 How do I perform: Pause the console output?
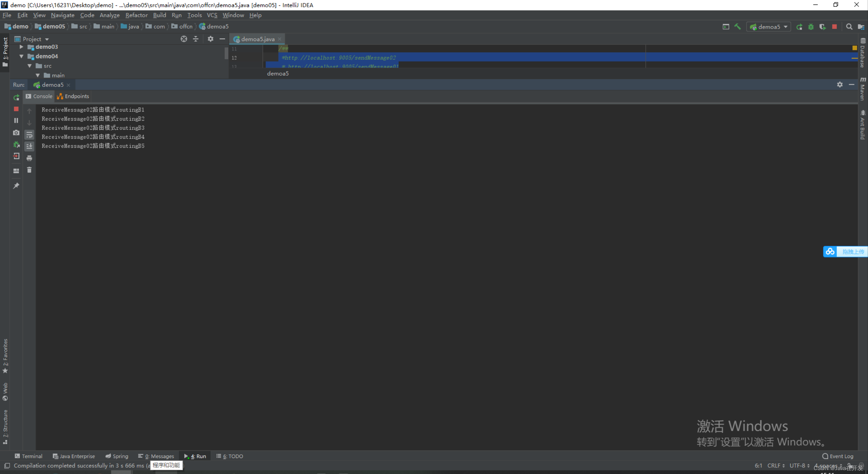click(16, 120)
